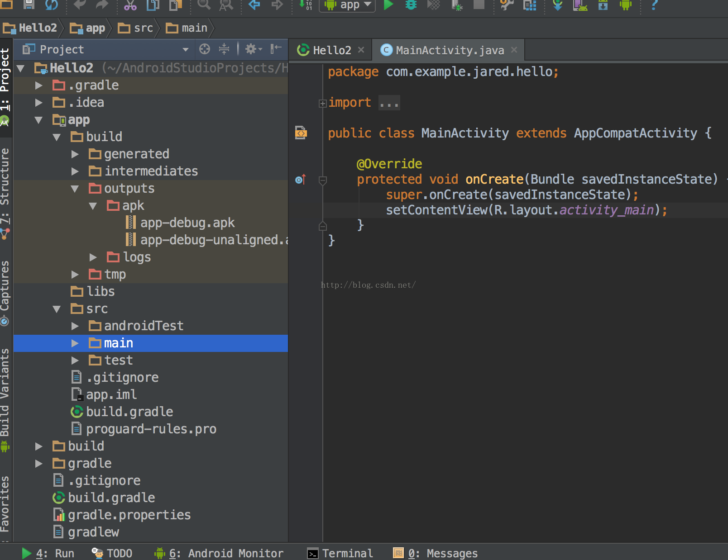Viewport: 728px width, 560px height.
Task: Open gradle.properties file
Action: click(122, 515)
